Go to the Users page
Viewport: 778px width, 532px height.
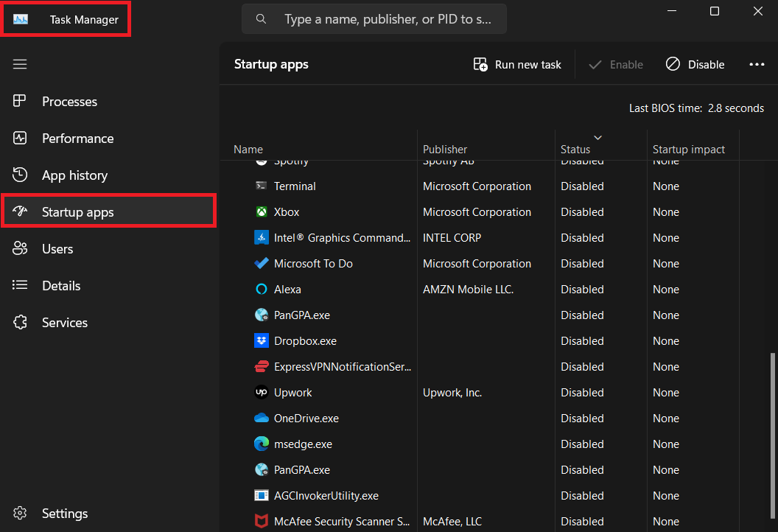click(x=108, y=248)
